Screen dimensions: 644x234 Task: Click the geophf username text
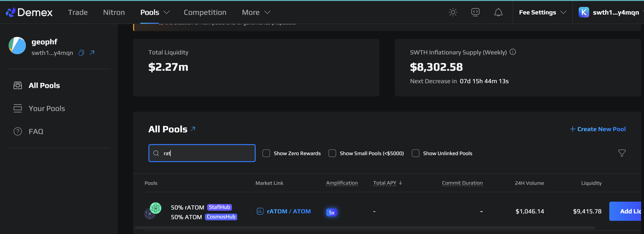[x=45, y=42]
